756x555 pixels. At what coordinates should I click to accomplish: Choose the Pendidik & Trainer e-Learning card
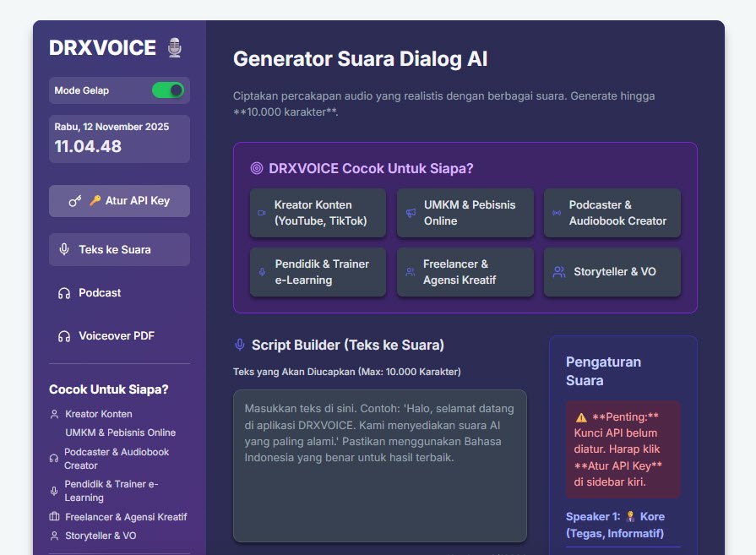tap(318, 272)
